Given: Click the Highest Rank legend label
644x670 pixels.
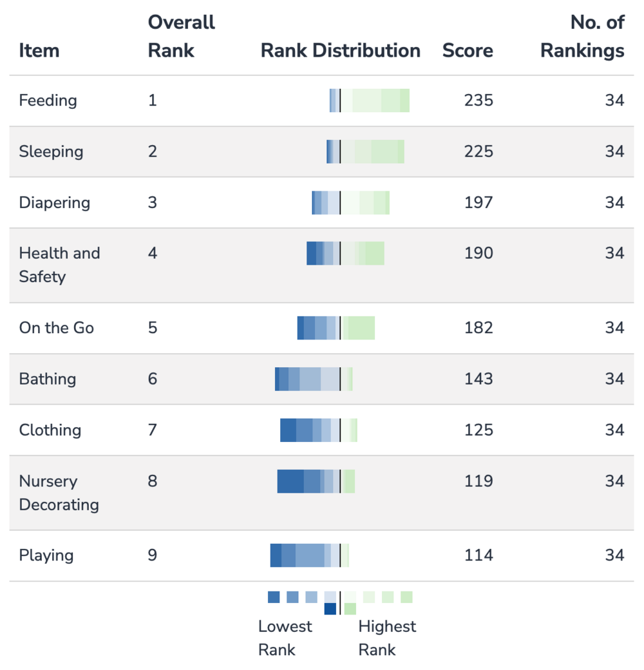Looking at the screenshot, I should (x=387, y=638).
